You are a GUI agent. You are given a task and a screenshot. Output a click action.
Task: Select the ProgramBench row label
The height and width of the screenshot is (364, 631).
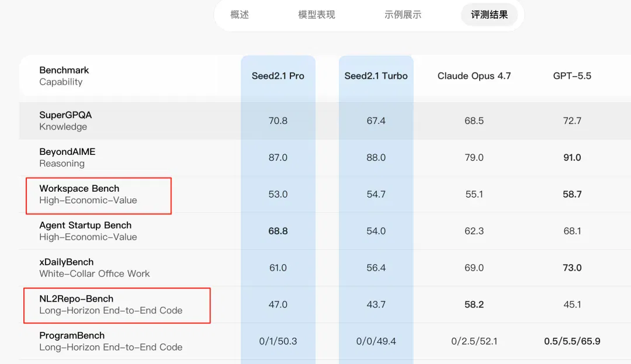tap(72, 335)
